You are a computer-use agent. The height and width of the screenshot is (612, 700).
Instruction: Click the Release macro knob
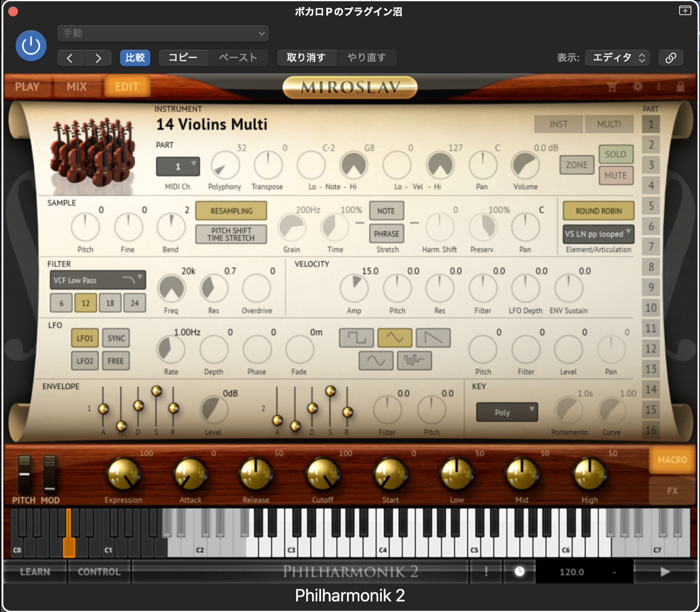[256, 474]
